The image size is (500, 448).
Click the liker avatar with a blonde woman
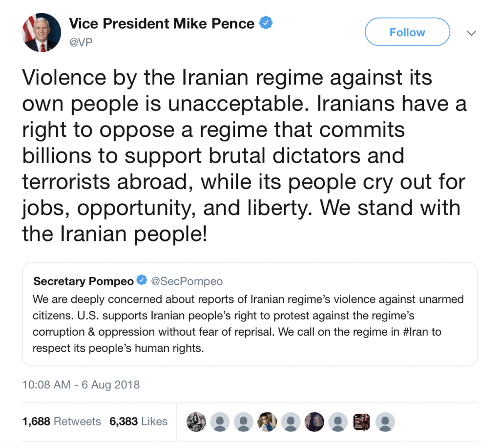[314, 421]
